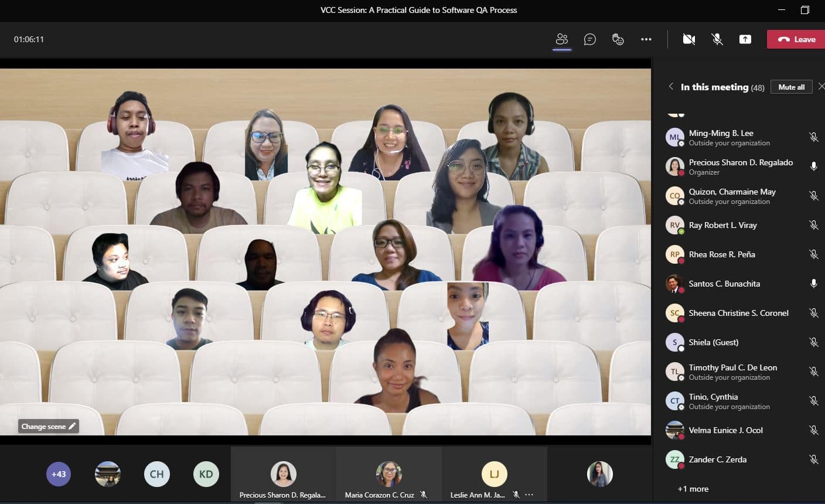Select Zander C. Zerda ZZ avatar

coord(675,459)
